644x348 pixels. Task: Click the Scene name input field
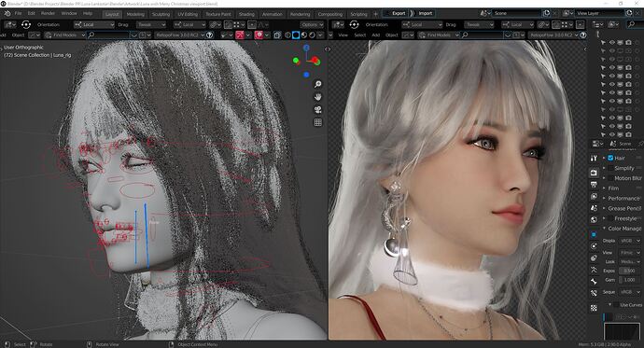517,13
